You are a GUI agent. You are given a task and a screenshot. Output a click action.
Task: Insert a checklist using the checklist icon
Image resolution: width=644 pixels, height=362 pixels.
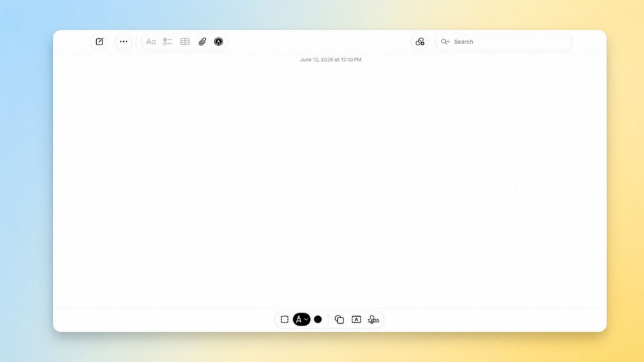(167, 41)
